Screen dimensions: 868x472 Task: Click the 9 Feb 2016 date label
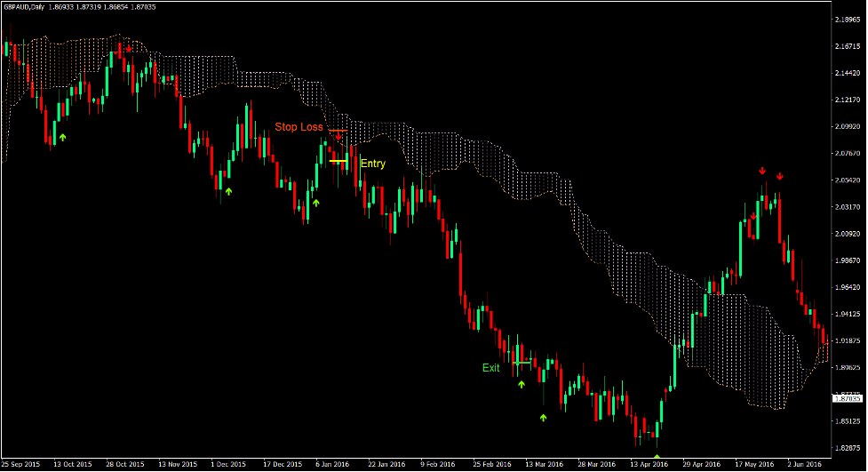[x=438, y=464]
